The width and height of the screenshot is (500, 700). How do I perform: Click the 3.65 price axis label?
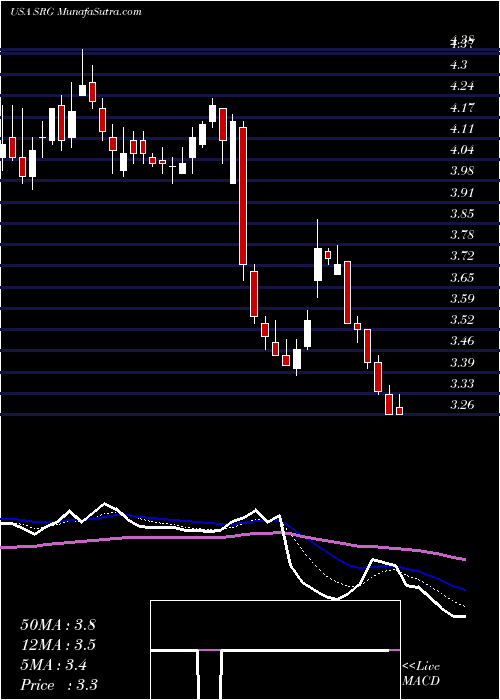point(462,277)
